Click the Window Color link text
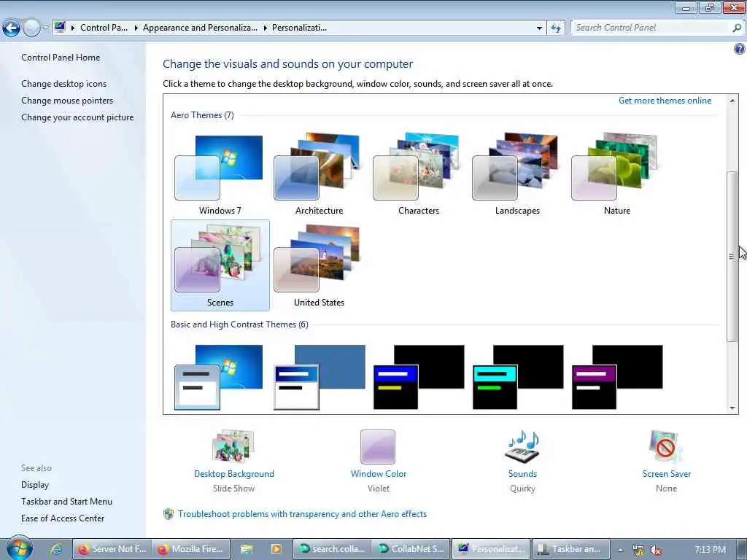747x560 pixels. 379,474
